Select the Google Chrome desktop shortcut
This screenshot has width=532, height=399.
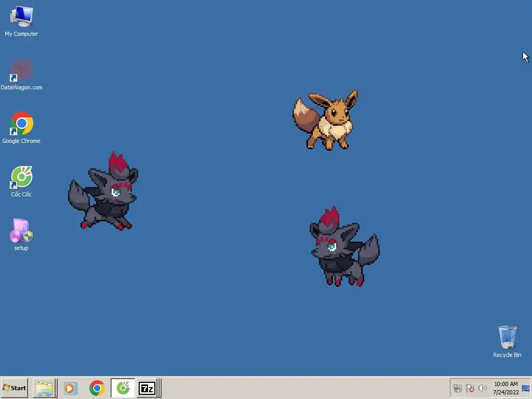[21, 128]
